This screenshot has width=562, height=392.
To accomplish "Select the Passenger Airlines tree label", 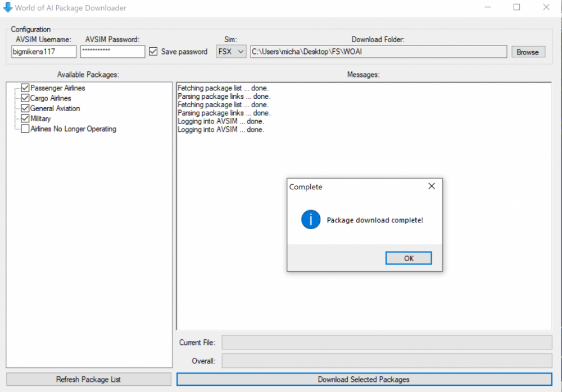I will coord(58,88).
